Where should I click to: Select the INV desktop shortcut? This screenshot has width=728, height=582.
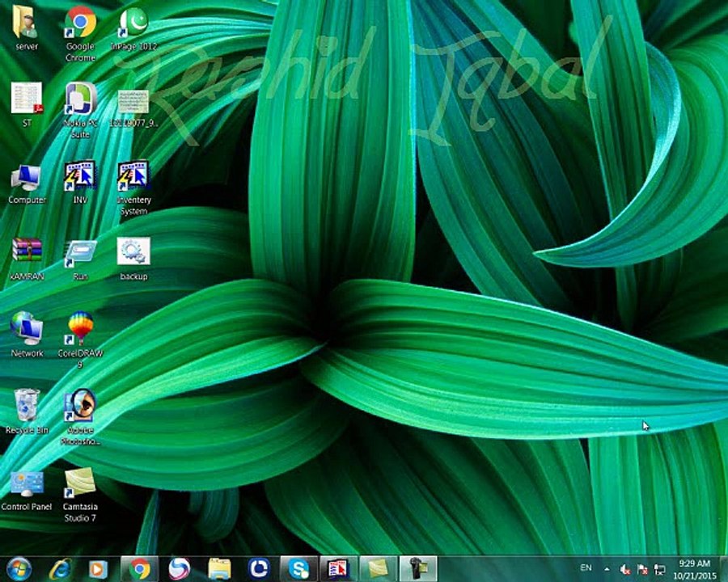click(x=80, y=177)
